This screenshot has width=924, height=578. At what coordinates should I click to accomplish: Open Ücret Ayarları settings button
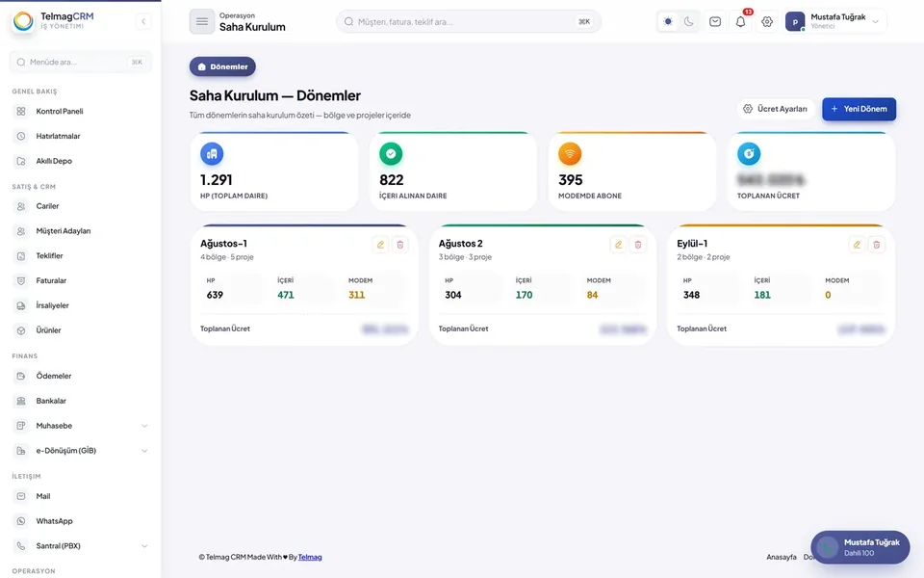(x=776, y=109)
